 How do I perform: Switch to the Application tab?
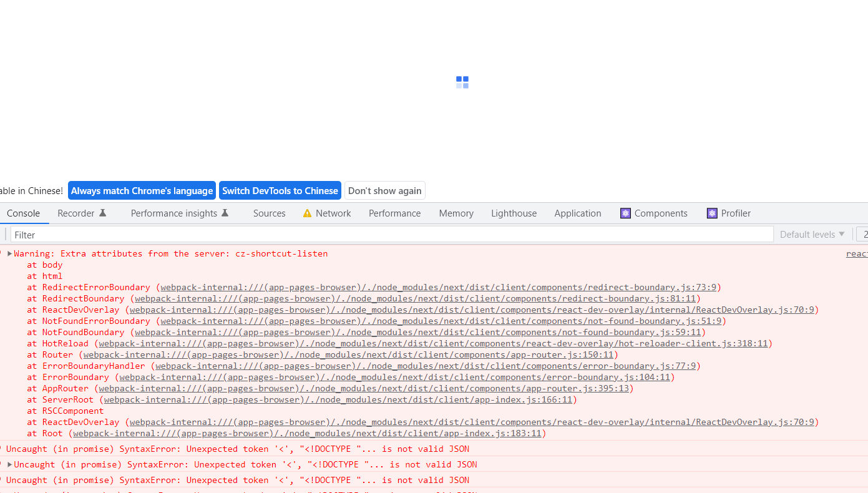[x=577, y=213]
